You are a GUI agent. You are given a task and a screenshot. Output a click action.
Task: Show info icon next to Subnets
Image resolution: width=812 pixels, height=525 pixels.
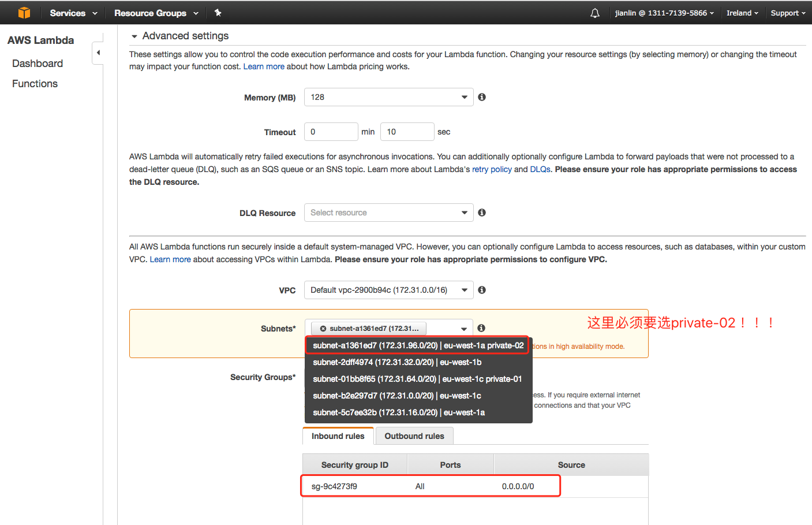481,328
